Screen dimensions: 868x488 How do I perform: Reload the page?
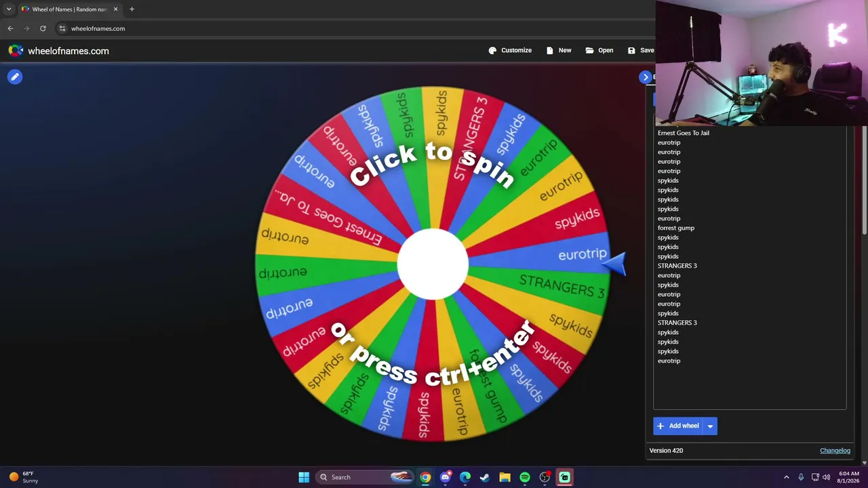[x=43, y=28]
